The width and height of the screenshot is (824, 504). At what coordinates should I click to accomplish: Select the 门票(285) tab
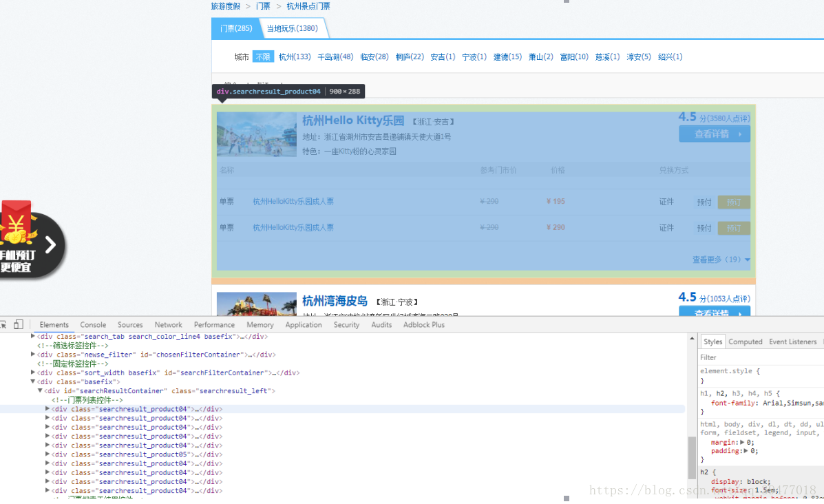pos(236,28)
